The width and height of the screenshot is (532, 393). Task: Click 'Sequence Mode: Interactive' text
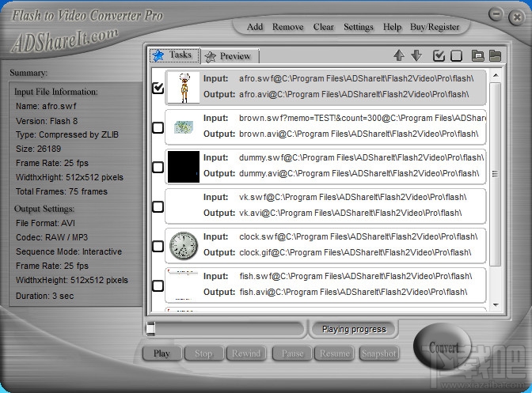coord(69,251)
